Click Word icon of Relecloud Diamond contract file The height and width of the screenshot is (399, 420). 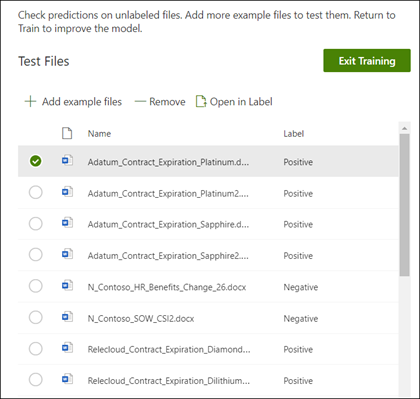(67, 348)
